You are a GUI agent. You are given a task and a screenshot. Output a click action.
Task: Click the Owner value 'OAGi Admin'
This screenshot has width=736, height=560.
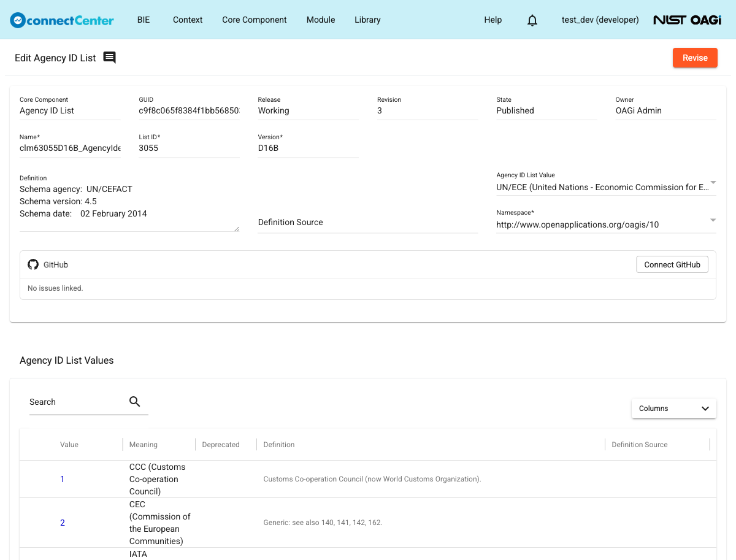[638, 110]
